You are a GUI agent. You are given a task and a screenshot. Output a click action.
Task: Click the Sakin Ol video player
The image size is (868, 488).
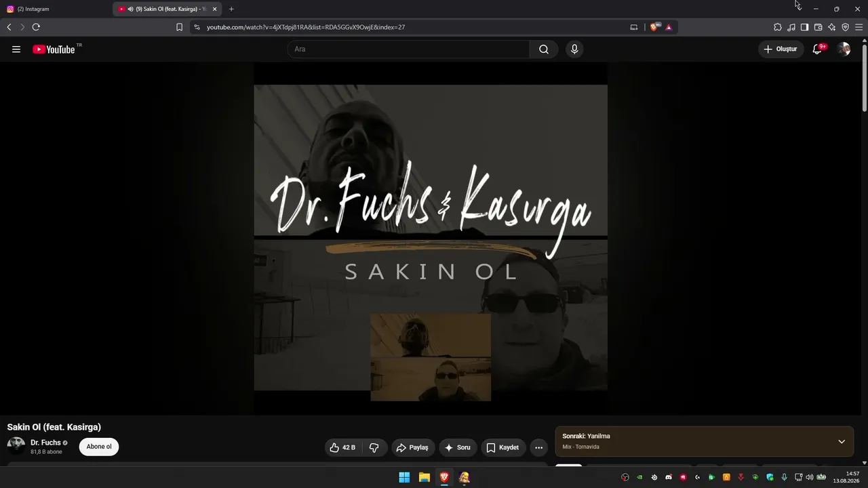[431, 239]
